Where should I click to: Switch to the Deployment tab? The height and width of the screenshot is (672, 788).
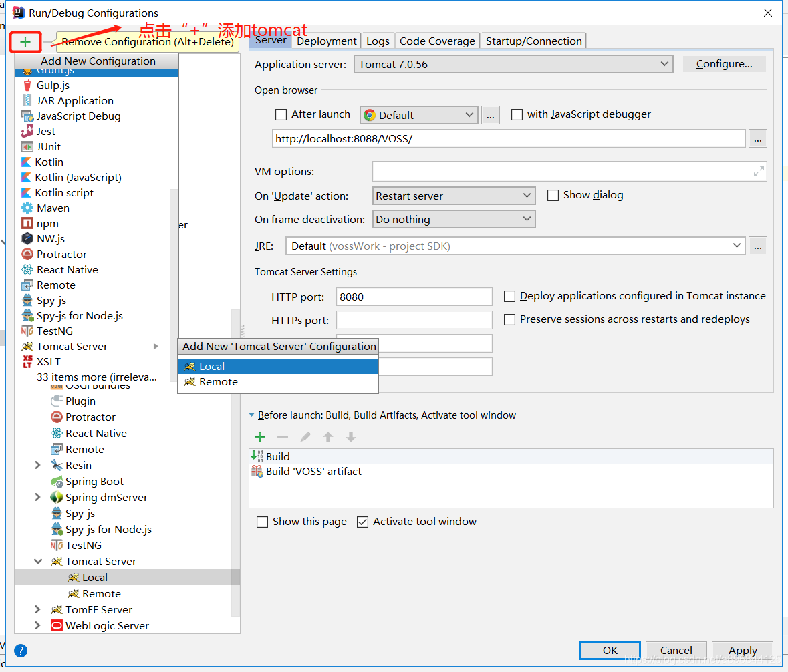[327, 41]
